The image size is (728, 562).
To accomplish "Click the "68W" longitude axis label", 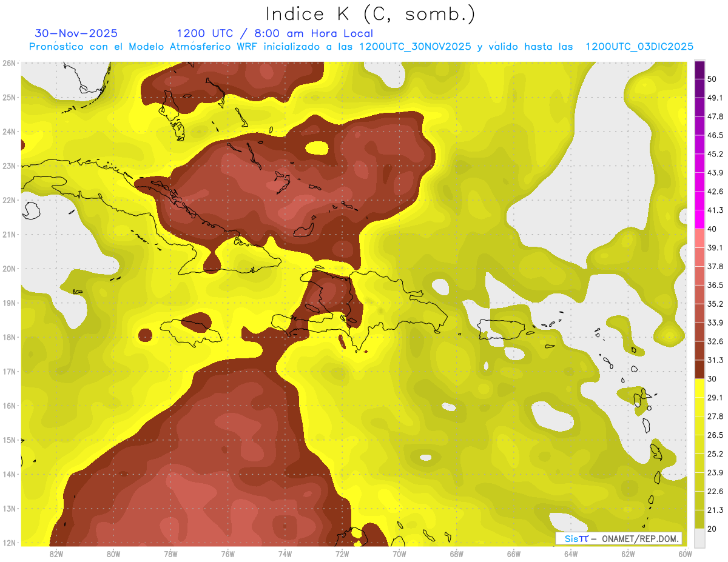I will pyautogui.click(x=456, y=554).
